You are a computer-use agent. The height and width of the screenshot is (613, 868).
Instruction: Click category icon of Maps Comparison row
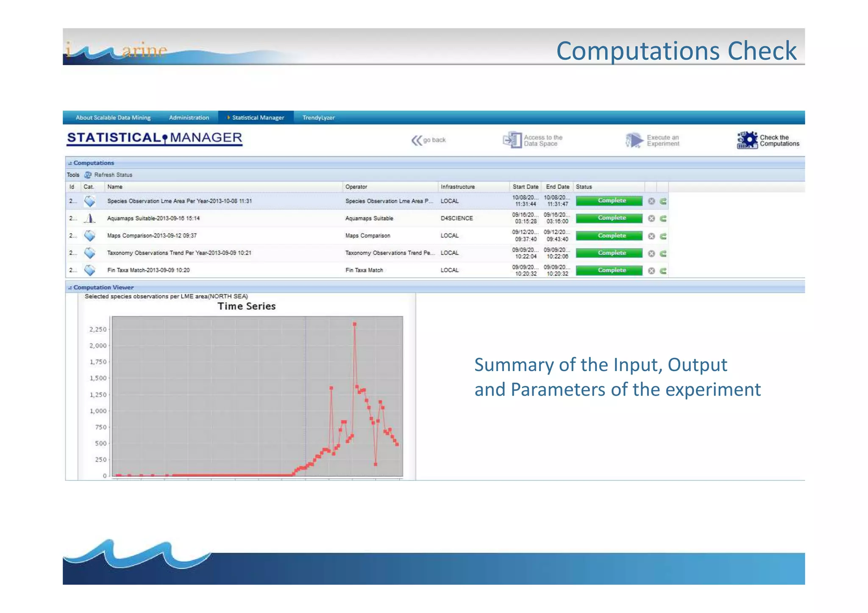[89, 236]
